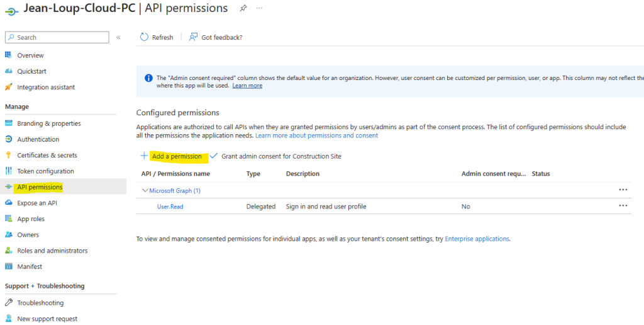Image resolution: width=644 pixels, height=325 pixels.
Task: Select API permissions in sidebar
Action: [x=40, y=187]
